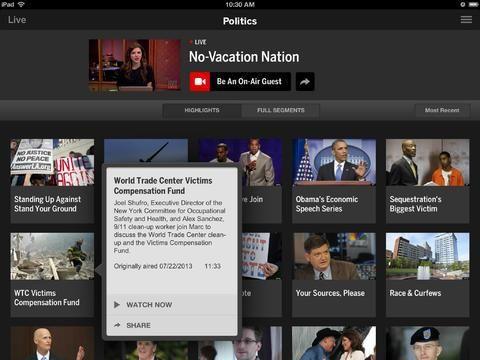Viewport: 480px width, 360px height.
Task: Click the 10:30 AM clock
Action: [240, 4]
